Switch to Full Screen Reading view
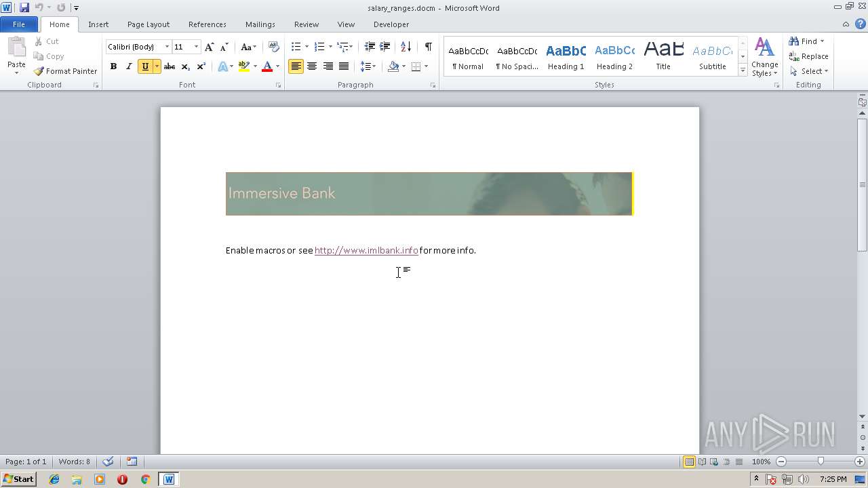Screen dimensions: 868x488 click(x=702, y=462)
